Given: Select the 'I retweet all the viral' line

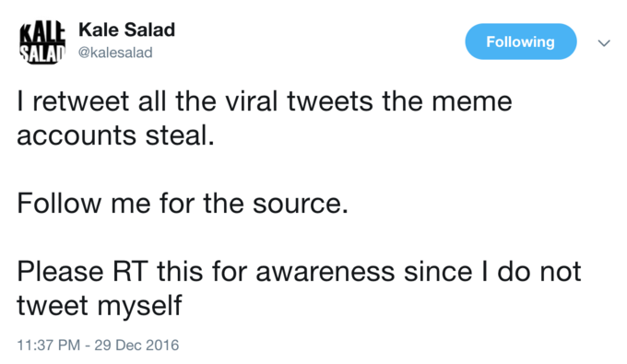Looking at the screenshot, I should (x=265, y=101).
